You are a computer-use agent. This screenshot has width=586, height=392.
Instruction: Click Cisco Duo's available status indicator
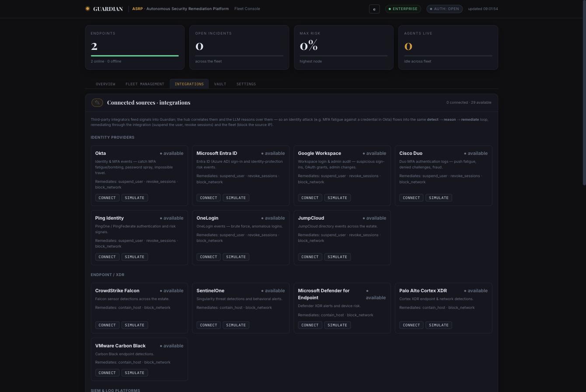pyautogui.click(x=476, y=153)
